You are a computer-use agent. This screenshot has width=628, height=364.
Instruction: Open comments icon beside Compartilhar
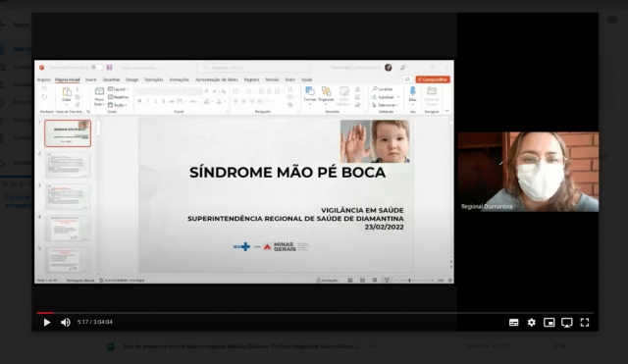click(407, 79)
